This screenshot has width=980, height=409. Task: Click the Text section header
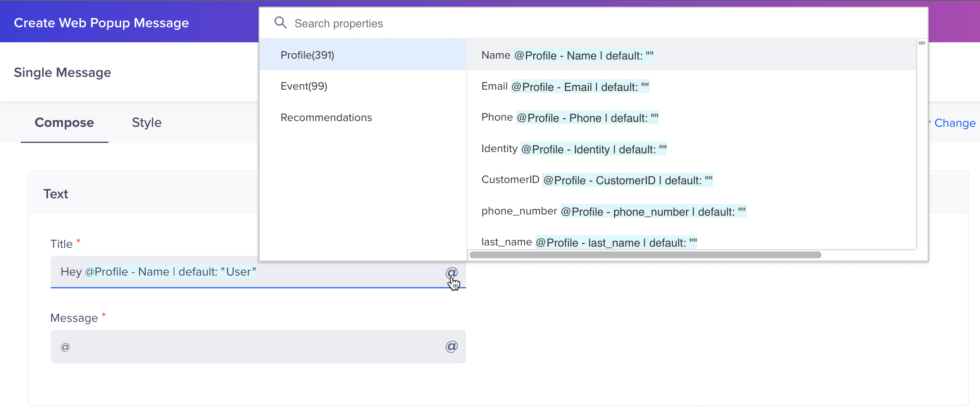56,194
